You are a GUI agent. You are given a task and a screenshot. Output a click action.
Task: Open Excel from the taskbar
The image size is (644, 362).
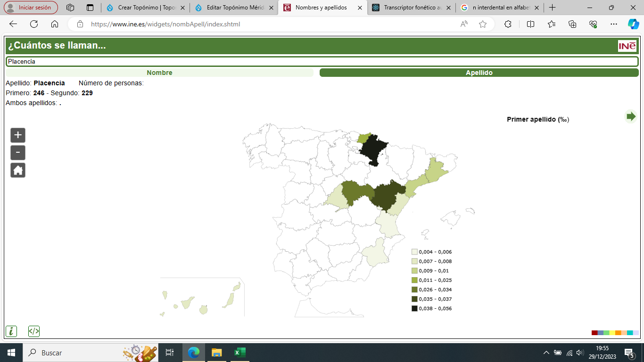click(240, 353)
